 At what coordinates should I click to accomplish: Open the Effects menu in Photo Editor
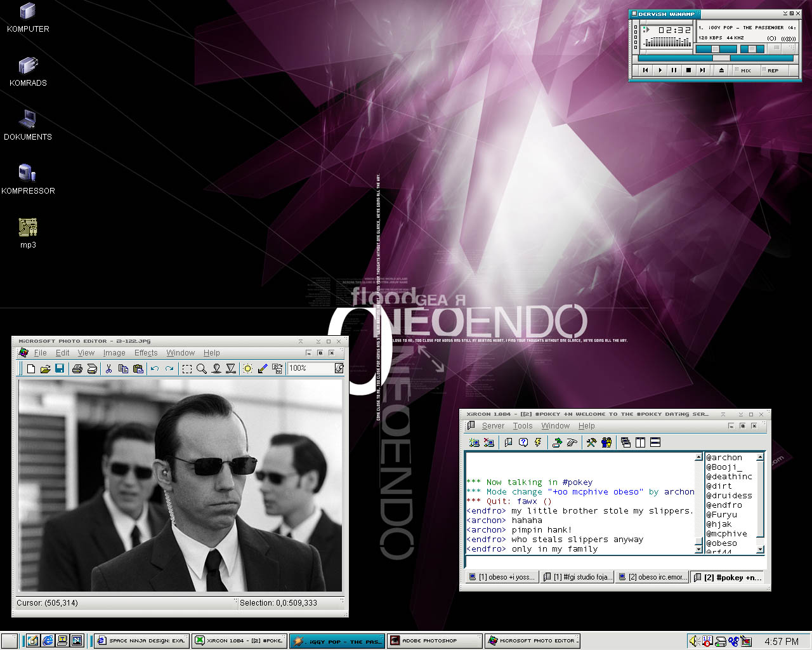click(145, 353)
